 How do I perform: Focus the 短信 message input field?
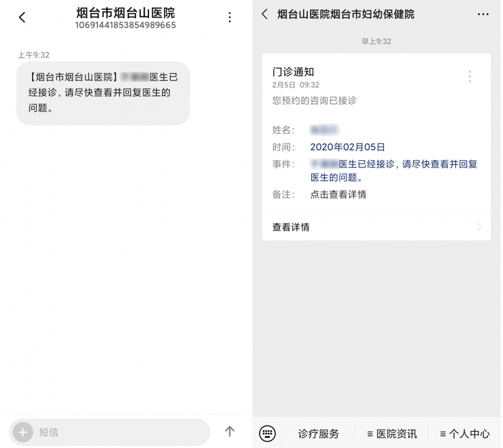point(119,432)
